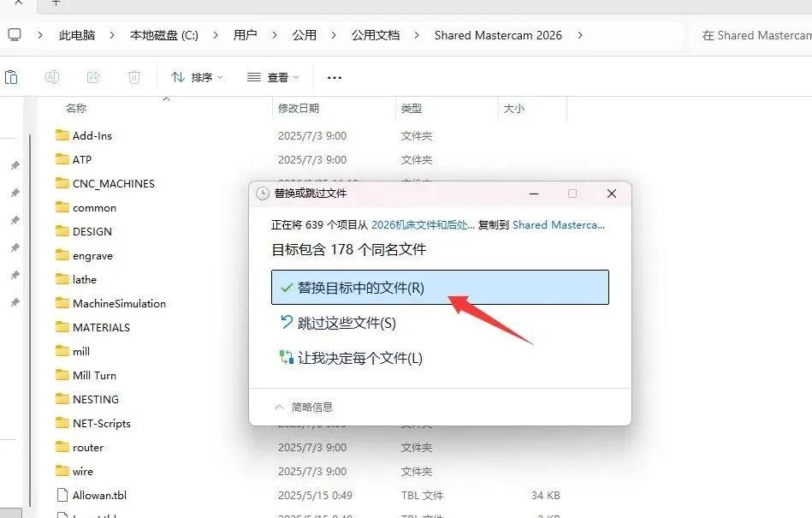Click the share icon in toolbar
The height and width of the screenshot is (518, 812).
click(93, 77)
